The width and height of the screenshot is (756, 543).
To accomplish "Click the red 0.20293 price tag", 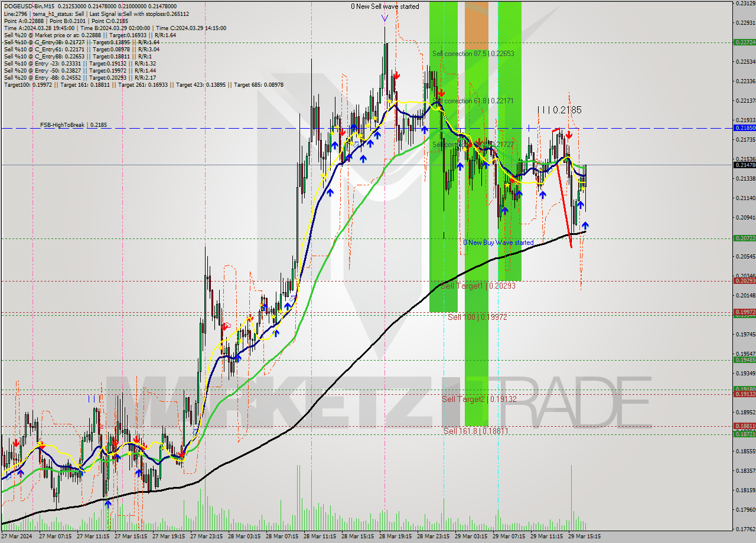I will click(x=744, y=280).
